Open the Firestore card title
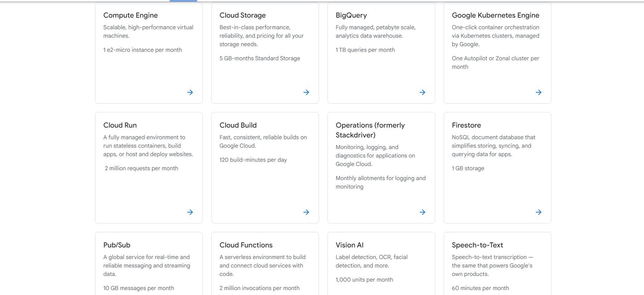This screenshot has height=295, width=644. 467,125
